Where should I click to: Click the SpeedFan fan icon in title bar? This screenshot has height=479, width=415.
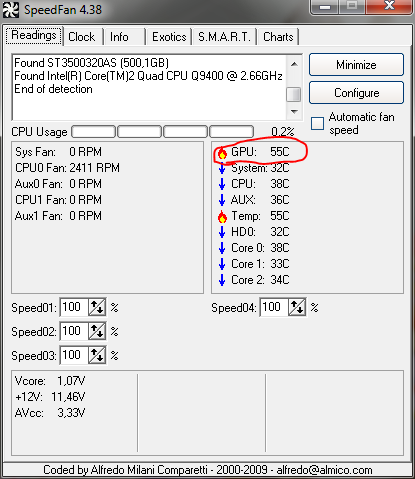pos(11,9)
